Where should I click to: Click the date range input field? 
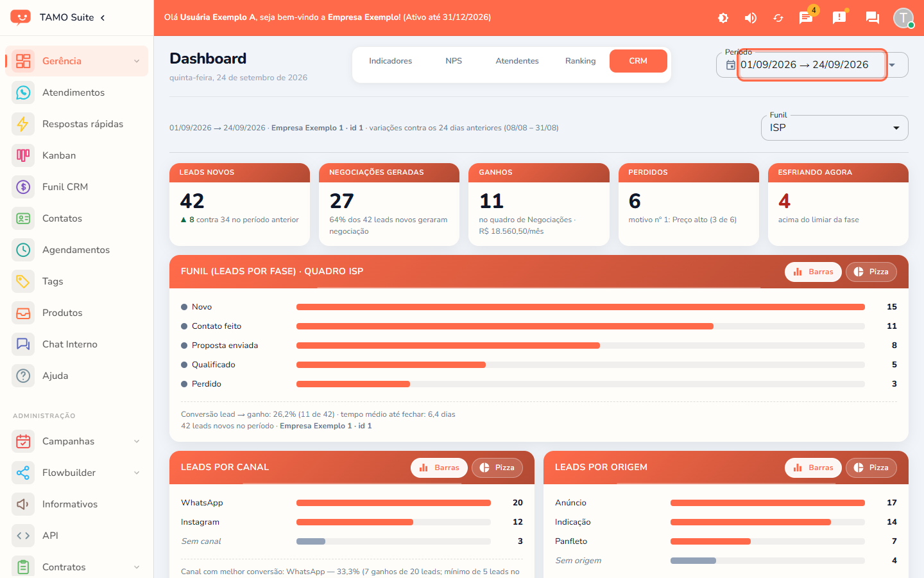tap(812, 65)
